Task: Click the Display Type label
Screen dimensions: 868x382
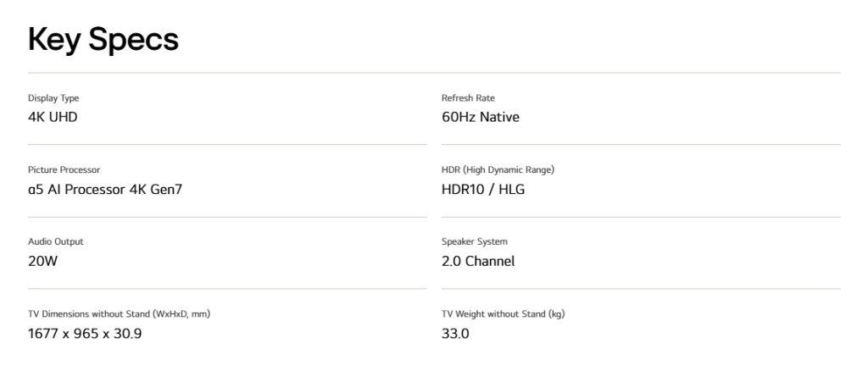Action: 53,98
